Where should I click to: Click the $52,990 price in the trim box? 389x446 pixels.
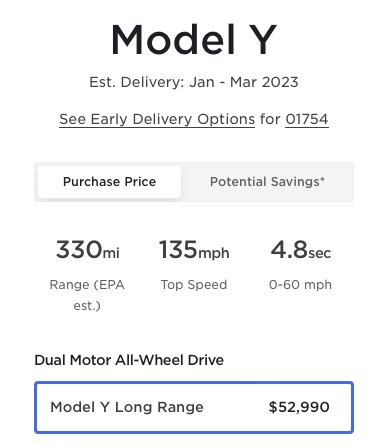[299, 407]
